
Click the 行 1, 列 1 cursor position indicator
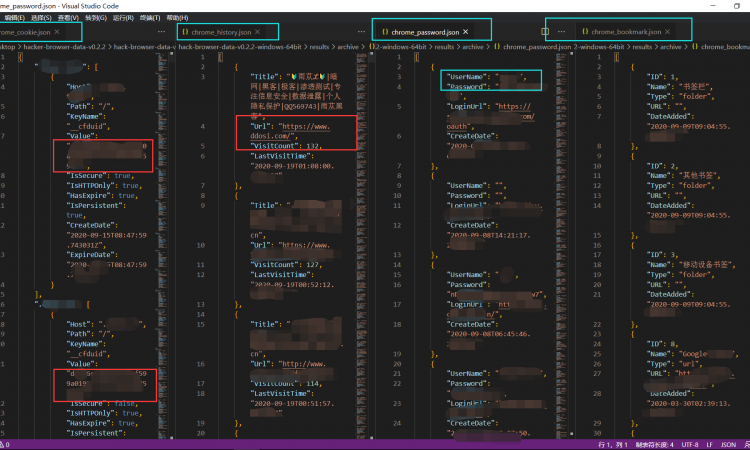[613, 445]
